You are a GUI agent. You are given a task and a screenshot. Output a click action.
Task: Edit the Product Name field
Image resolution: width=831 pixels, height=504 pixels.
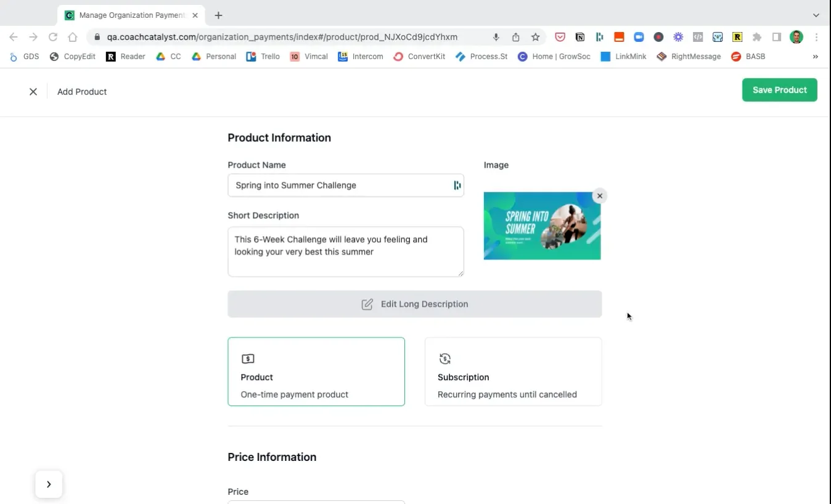click(345, 185)
